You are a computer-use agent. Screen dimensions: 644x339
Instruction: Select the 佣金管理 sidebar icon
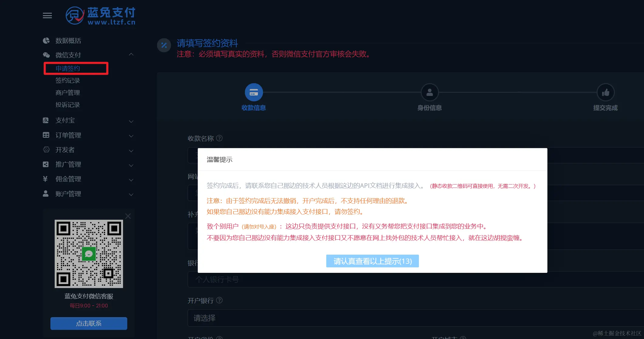[x=46, y=179]
